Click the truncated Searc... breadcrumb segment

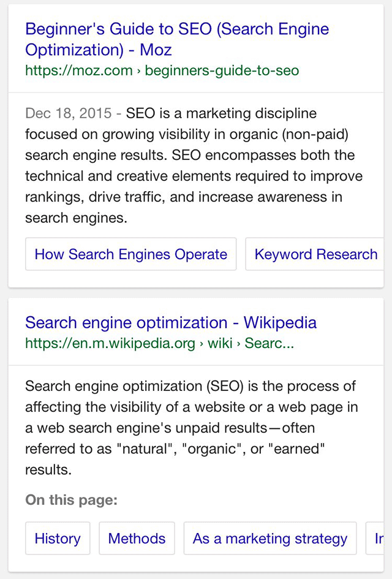point(269,343)
